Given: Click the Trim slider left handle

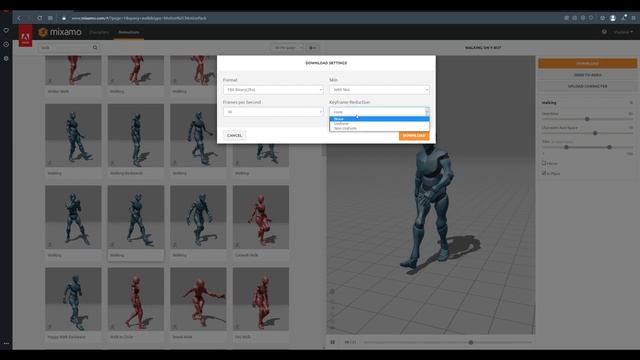Looking at the screenshot, I should coord(566,147).
